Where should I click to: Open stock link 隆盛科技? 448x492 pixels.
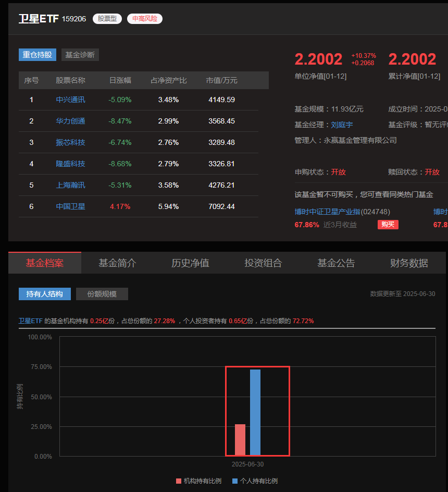71,164
